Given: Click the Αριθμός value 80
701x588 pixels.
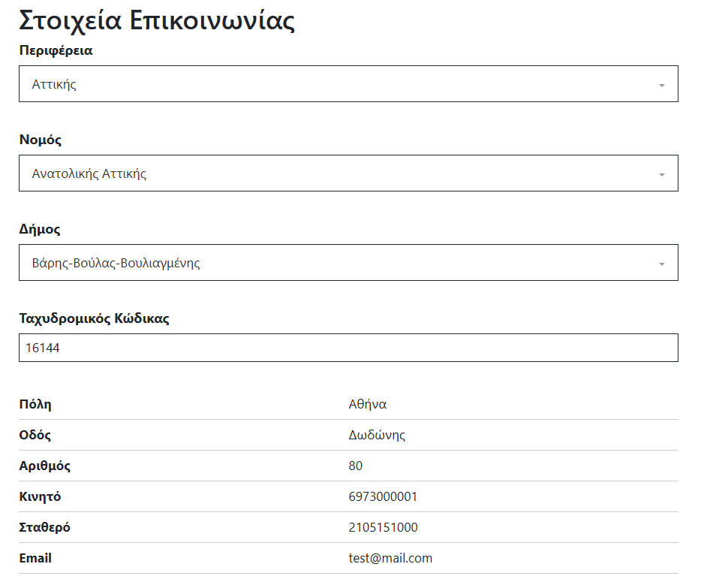Looking at the screenshot, I should tap(356, 466).
